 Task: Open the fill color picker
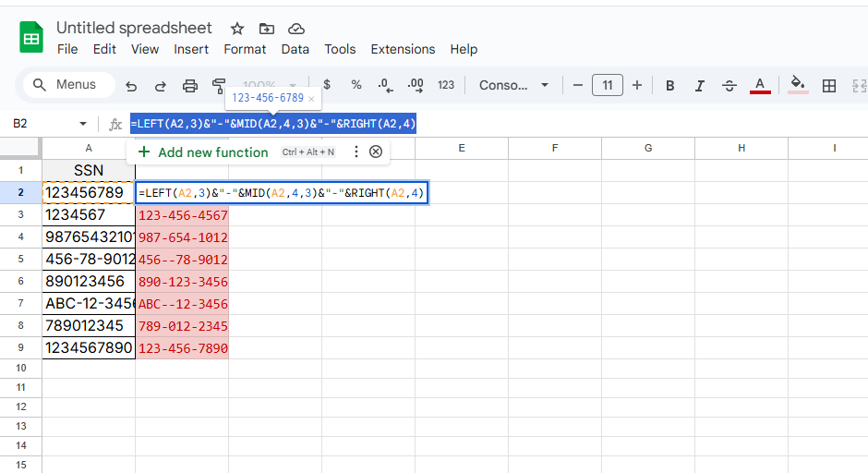point(799,85)
